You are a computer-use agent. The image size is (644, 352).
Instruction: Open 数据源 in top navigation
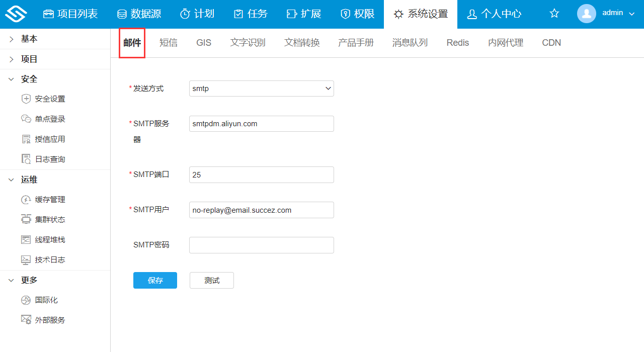139,14
